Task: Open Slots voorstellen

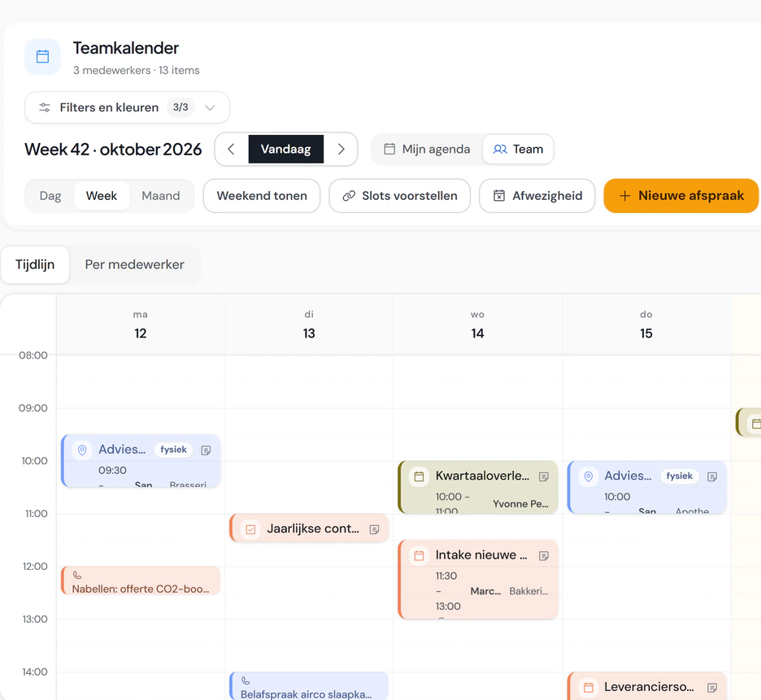Action: (400, 196)
